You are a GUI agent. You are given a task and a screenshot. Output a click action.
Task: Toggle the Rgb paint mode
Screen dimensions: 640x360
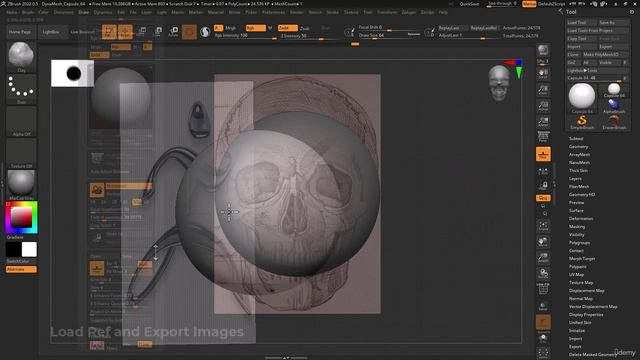pyautogui.click(x=255, y=28)
